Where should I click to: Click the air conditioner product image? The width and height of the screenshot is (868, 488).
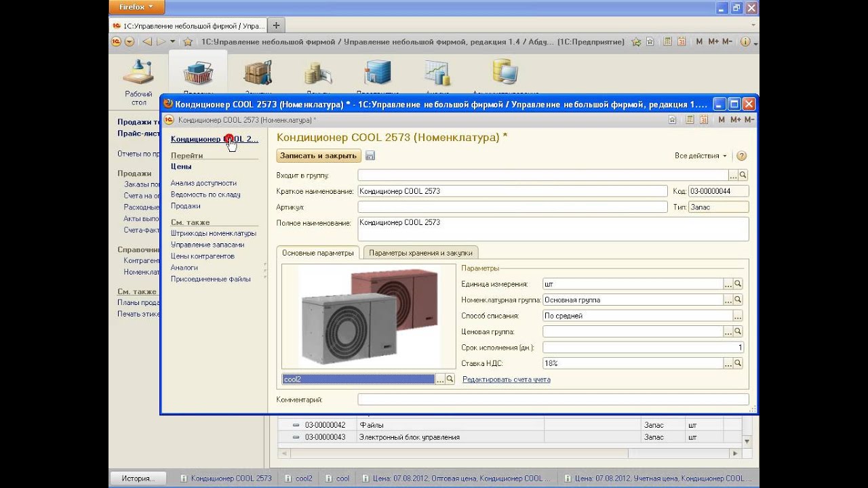[x=370, y=317]
